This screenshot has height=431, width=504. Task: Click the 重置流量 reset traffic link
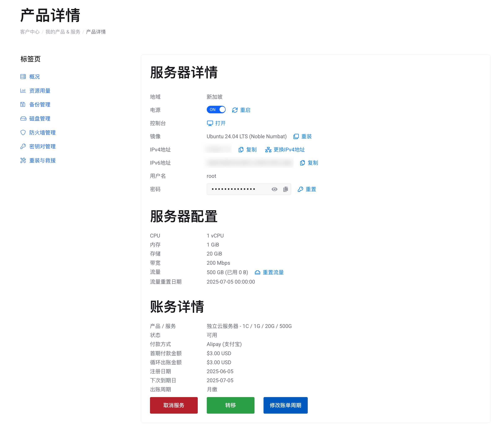tap(273, 272)
